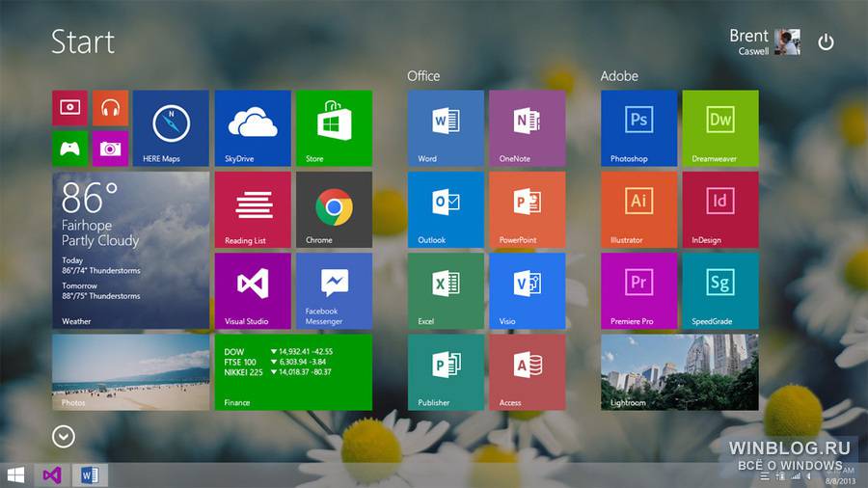Launch the OneNote tile
Viewport: 868px width, 488px height.
coord(527,128)
